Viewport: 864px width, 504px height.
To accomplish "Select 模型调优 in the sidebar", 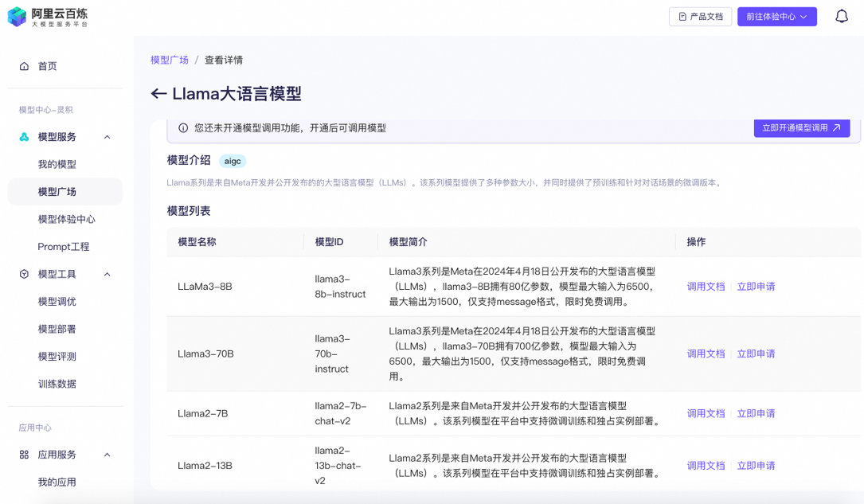I will tap(57, 302).
